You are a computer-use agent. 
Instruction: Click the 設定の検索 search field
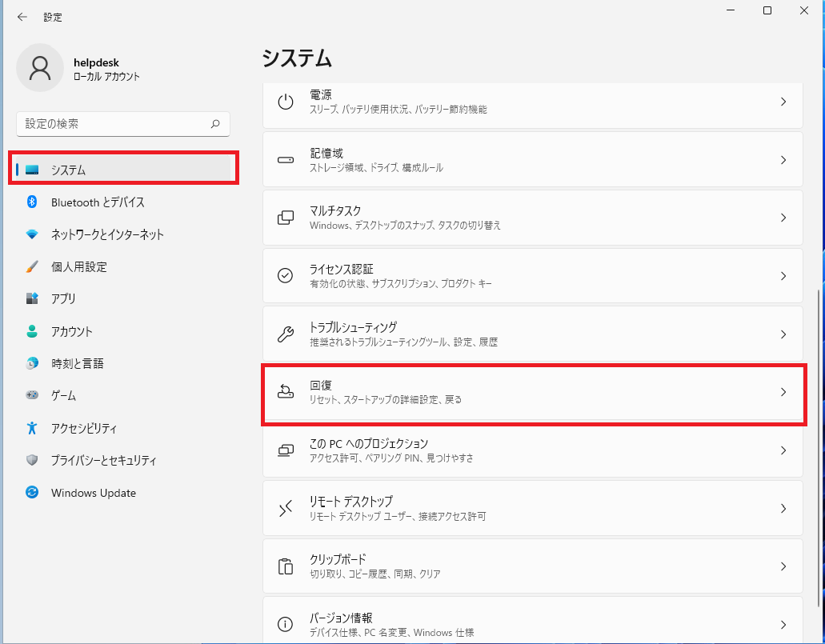click(123, 124)
